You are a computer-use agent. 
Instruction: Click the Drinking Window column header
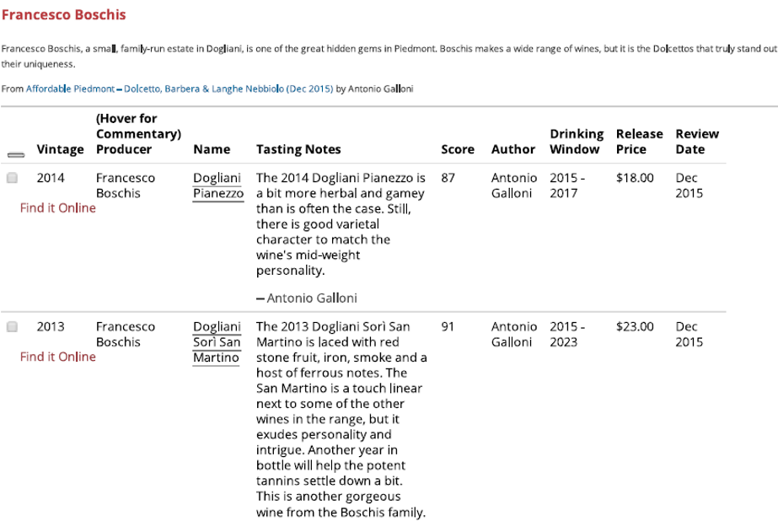point(576,142)
